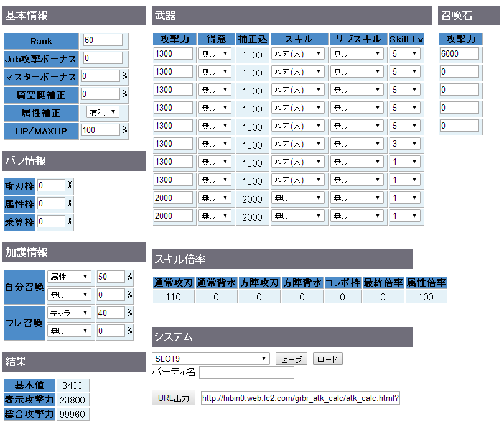Click the Rank input field showing 60
Image resolution: width=504 pixels, height=427 pixels.
[103, 40]
